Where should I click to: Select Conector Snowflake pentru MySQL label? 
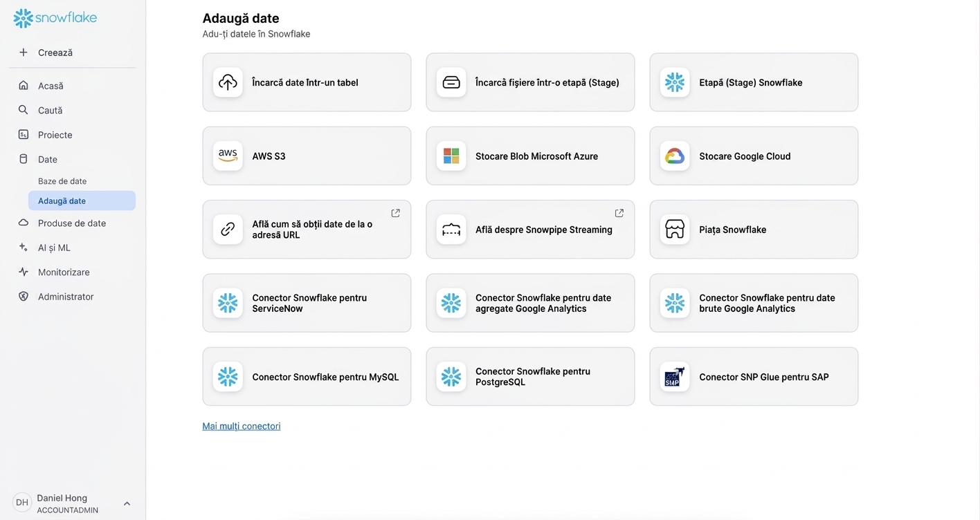325,377
